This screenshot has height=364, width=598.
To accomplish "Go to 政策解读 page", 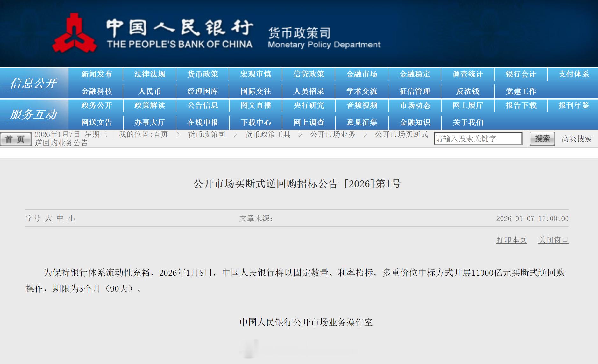I will [x=150, y=105].
